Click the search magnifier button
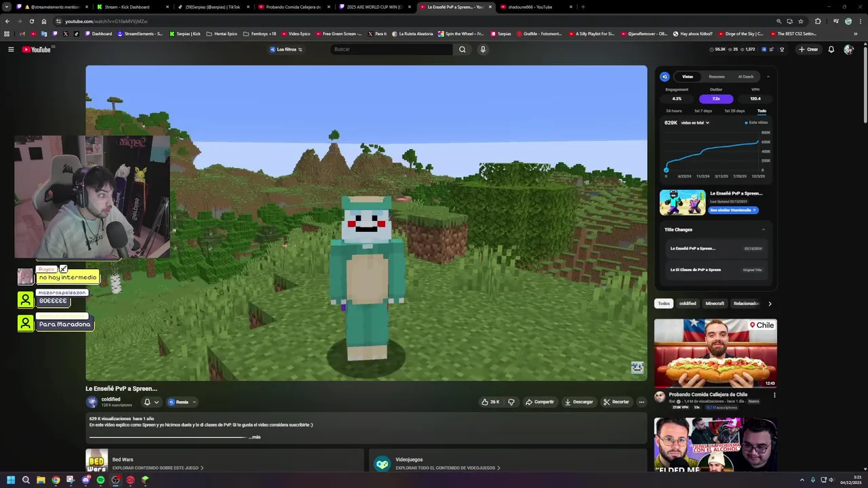 tap(462, 49)
